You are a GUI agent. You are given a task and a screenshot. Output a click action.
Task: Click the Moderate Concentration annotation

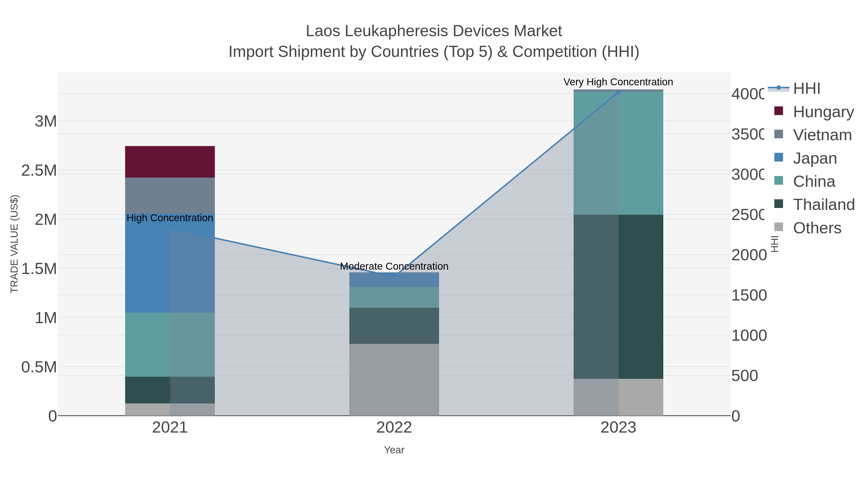(394, 266)
